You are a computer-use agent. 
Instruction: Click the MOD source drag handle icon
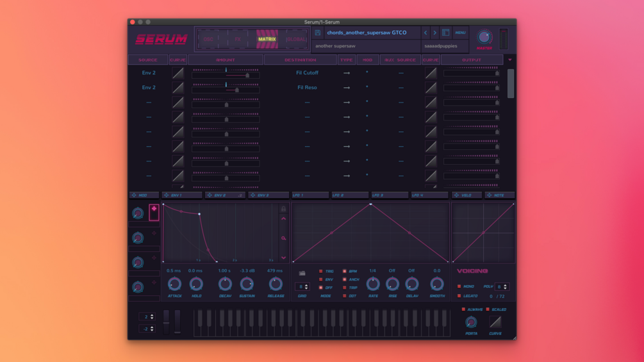pos(134,195)
